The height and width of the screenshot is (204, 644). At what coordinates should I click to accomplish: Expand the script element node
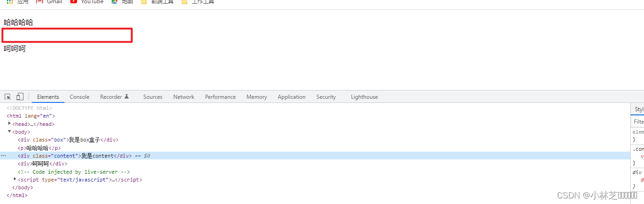(x=15, y=180)
